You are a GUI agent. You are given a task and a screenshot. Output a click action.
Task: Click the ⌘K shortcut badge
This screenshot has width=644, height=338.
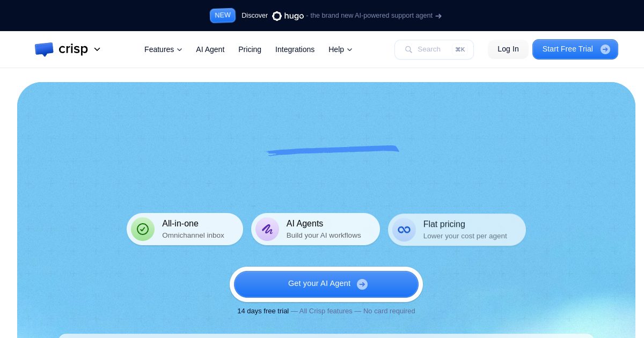pyautogui.click(x=460, y=49)
